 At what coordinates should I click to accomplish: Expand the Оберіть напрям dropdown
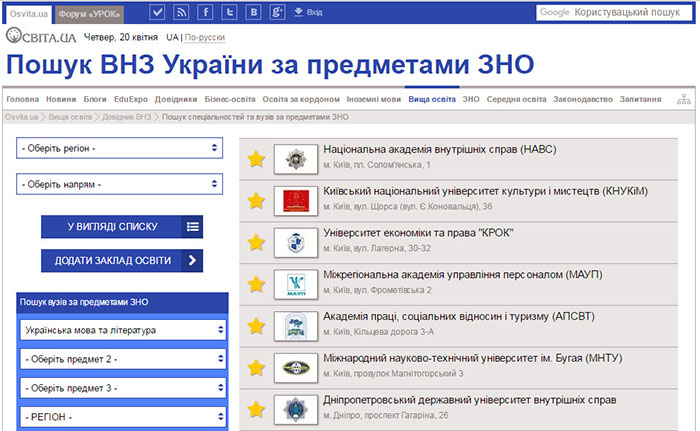click(119, 184)
